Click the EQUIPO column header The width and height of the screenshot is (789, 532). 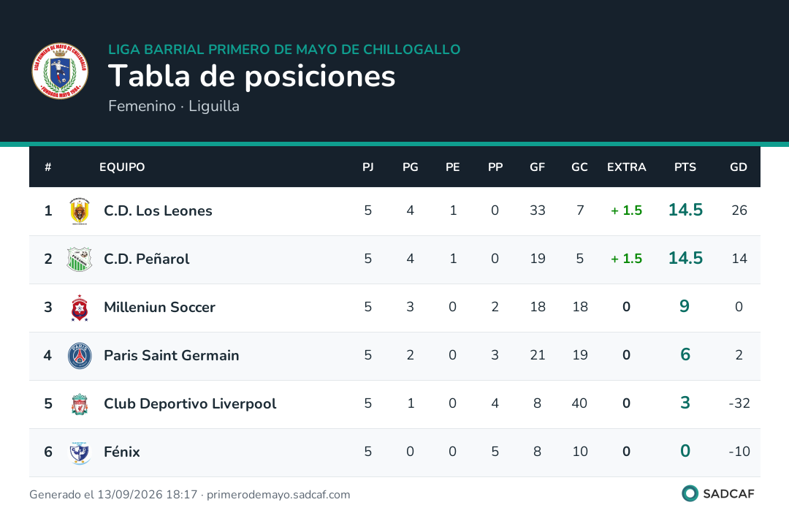point(122,167)
